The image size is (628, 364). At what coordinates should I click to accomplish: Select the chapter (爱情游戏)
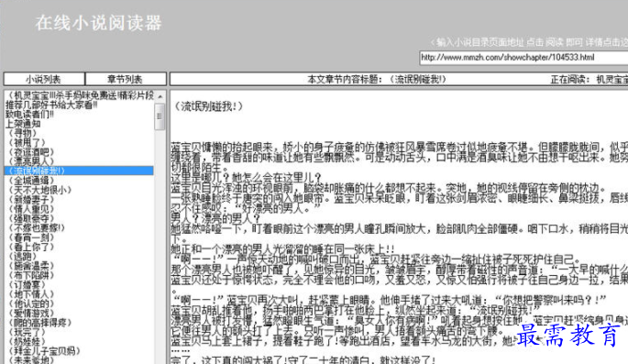[32, 314]
